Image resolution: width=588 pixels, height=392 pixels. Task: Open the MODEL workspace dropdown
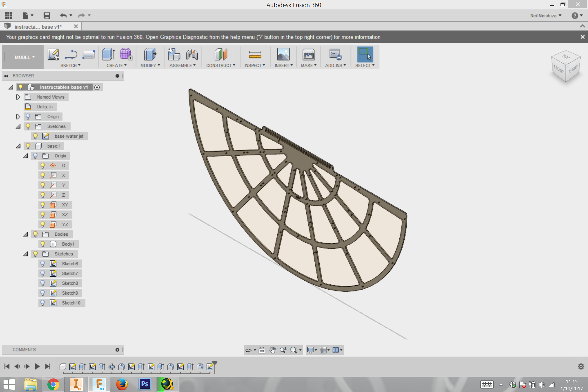click(x=24, y=57)
